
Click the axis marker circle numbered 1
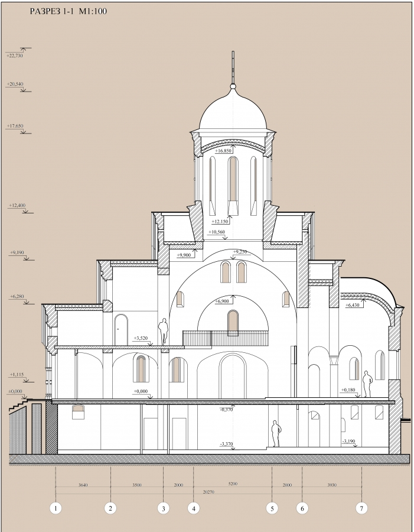click(56, 508)
